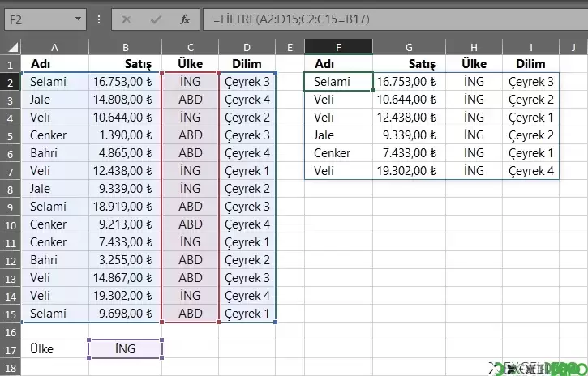Select row 16 header

pos(11,331)
